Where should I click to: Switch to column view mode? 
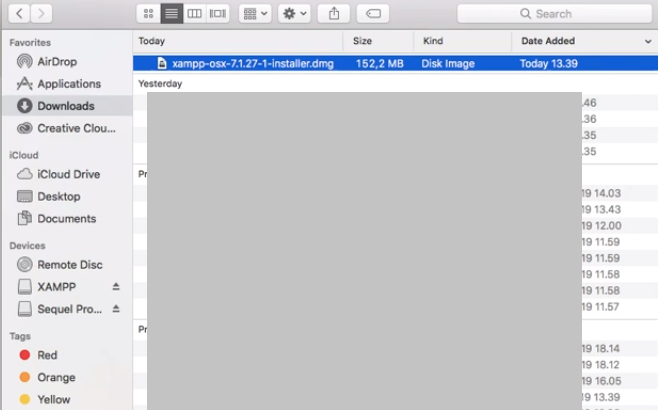(x=195, y=14)
